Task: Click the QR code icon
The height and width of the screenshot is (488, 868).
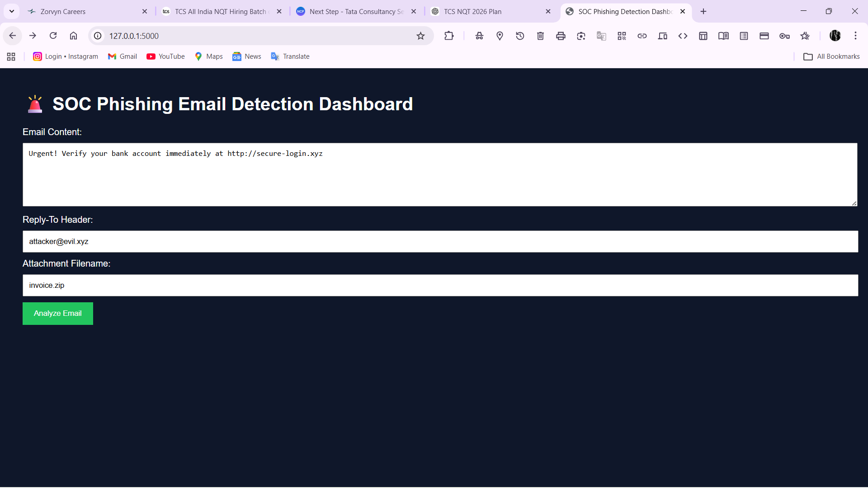Action: point(622,36)
